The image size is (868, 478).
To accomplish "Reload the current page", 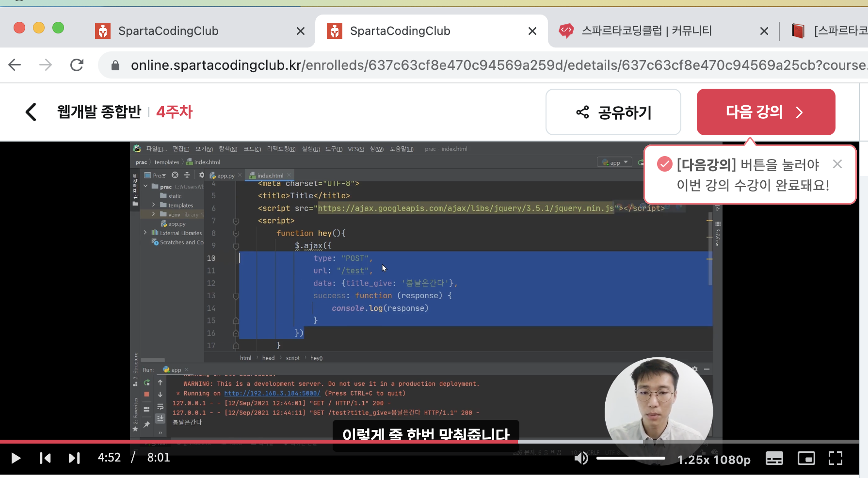I will 77,65.
